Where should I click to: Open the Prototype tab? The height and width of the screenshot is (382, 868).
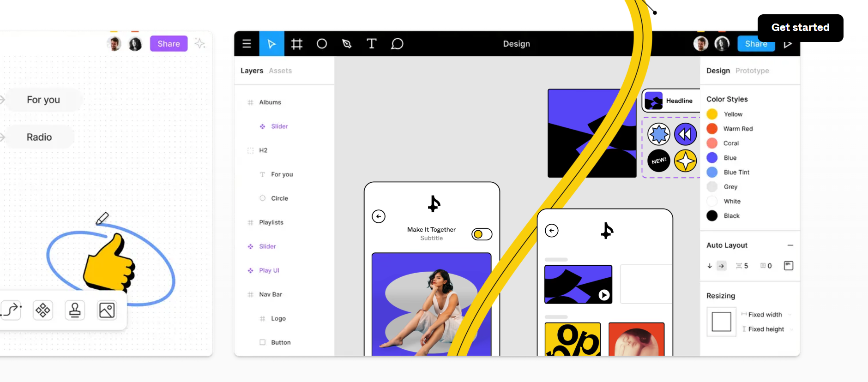(752, 71)
